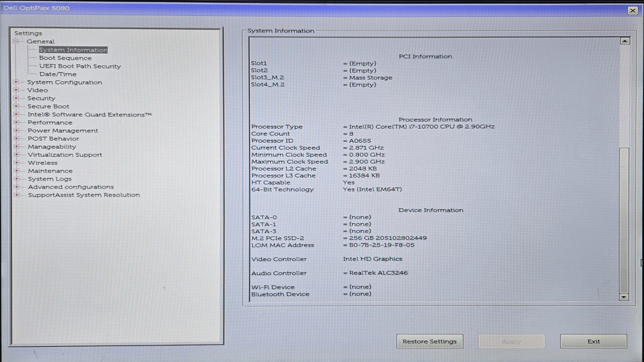This screenshot has height=362, width=644.
Task: Select the Secure Boot category label
Action: [48, 107]
